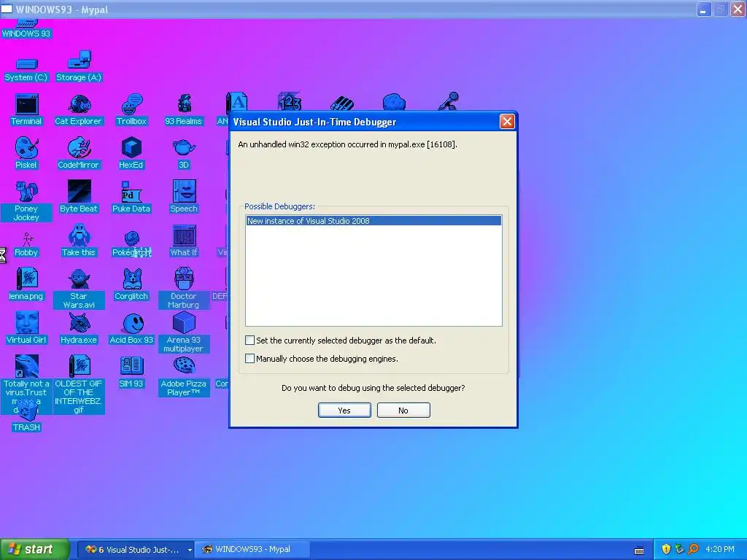Open the Robby desktop icon
Screen dimensions: 747x560
tap(27, 245)
